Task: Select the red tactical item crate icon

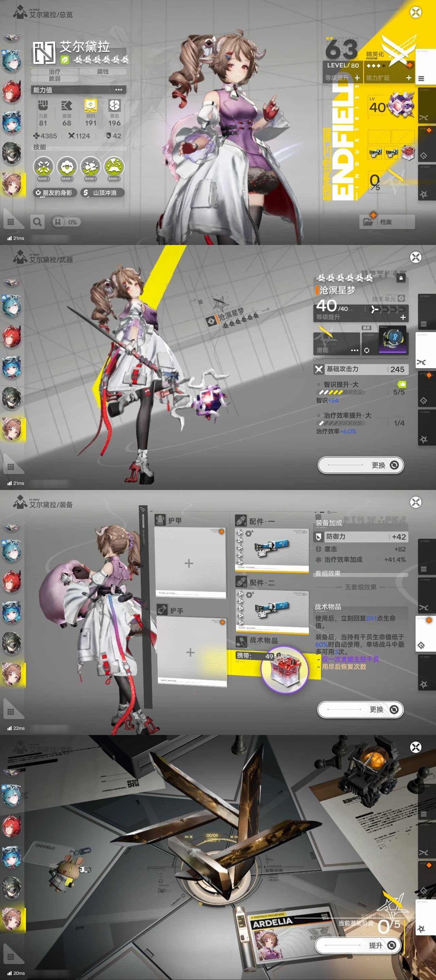Action: pos(285,668)
